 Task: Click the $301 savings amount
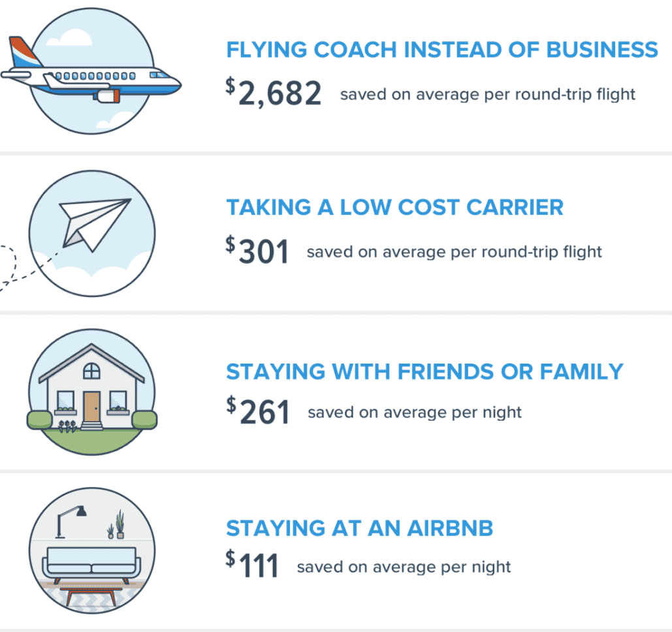pyautogui.click(x=257, y=251)
